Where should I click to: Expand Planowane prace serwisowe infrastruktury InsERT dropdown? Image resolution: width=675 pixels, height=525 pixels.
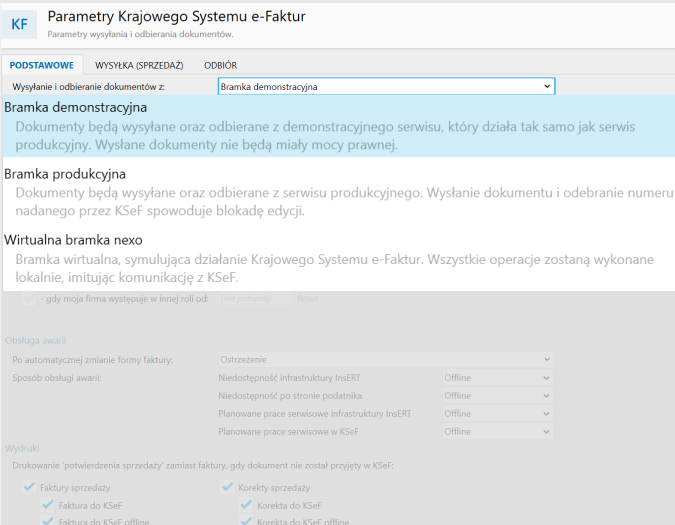pyautogui.click(x=497, y=414)
